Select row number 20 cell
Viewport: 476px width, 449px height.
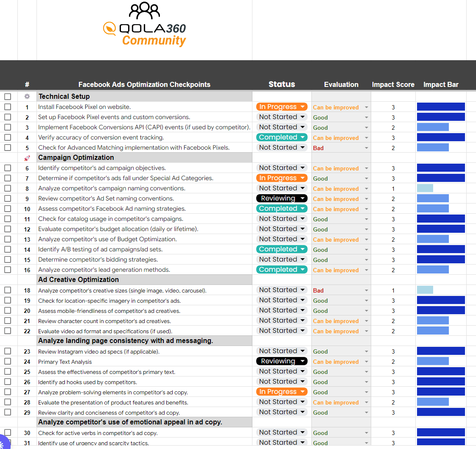click(27, 311)
